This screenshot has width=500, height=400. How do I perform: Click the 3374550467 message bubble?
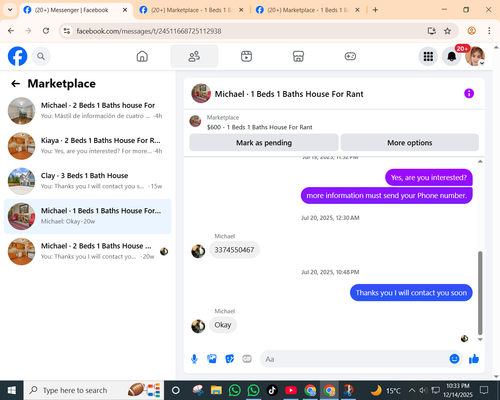click(234, 250)
